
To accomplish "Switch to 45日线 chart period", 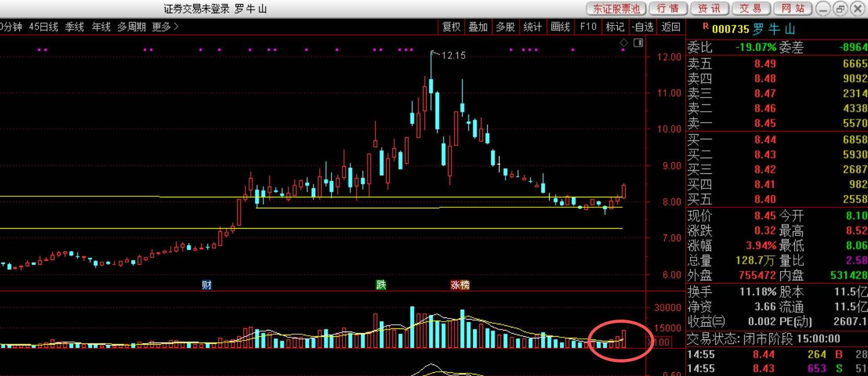I will pos(43,27).
